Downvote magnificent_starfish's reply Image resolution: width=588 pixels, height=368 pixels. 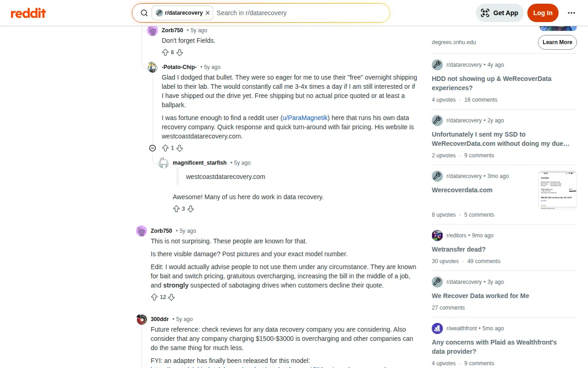pos(191,209)
